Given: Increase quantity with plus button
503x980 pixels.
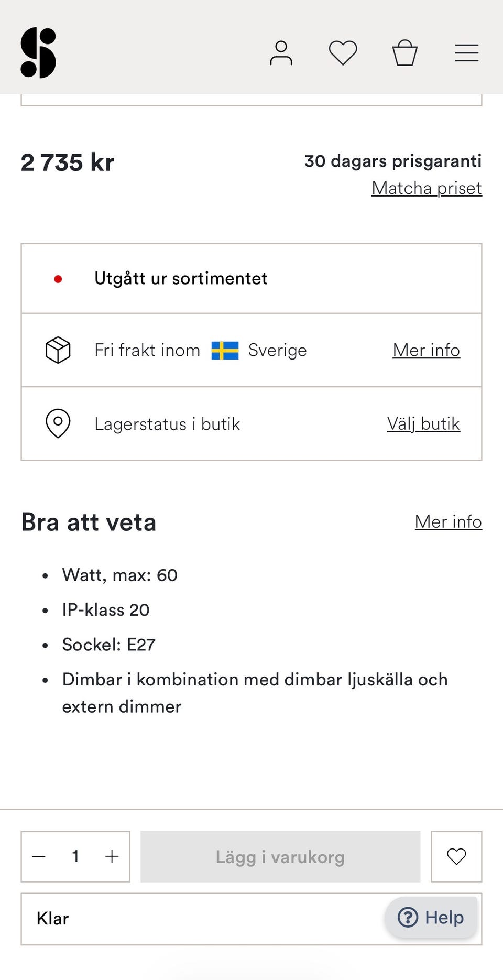Looking at the screenshot, I should click(x=112, y=857).
